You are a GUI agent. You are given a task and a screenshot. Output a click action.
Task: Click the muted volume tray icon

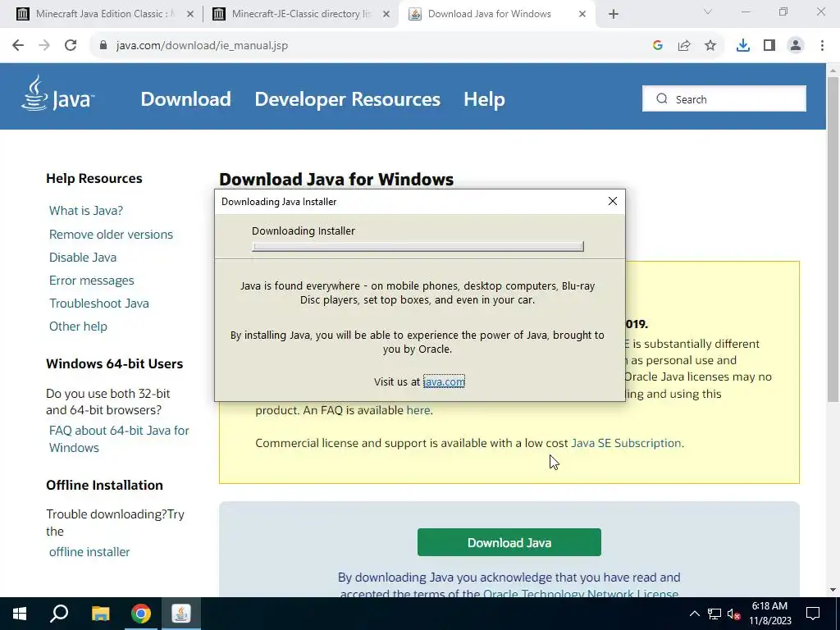pos(733,614)
